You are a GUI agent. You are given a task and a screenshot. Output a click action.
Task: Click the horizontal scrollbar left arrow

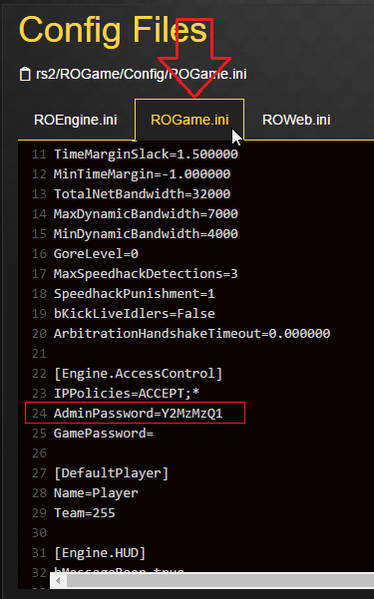[58, 581]
